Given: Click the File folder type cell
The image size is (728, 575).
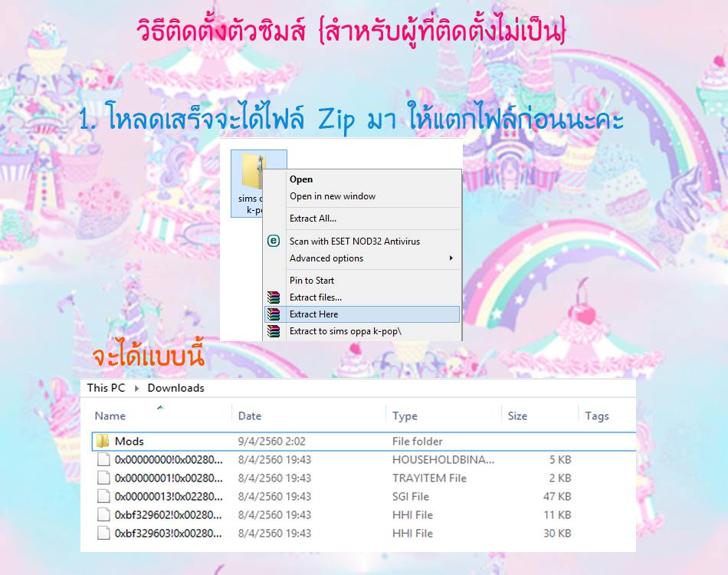Looking at the screenshot, I should coord(417,442).
